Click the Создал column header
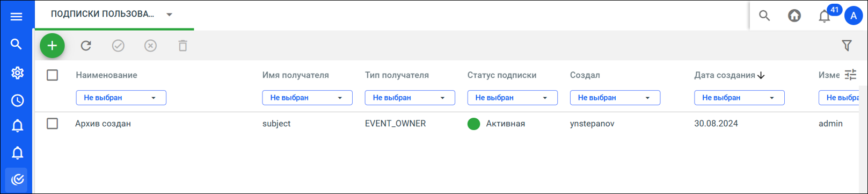Image resolution: width=868 pixels, height=194 pixels. (x=585, y=75)
